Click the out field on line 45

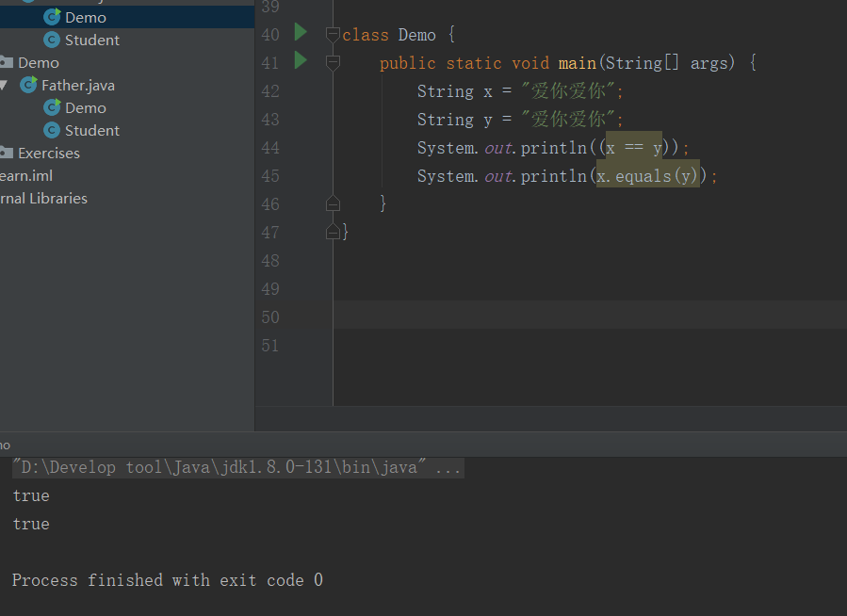pyautogui.click(x=498, y=176)
